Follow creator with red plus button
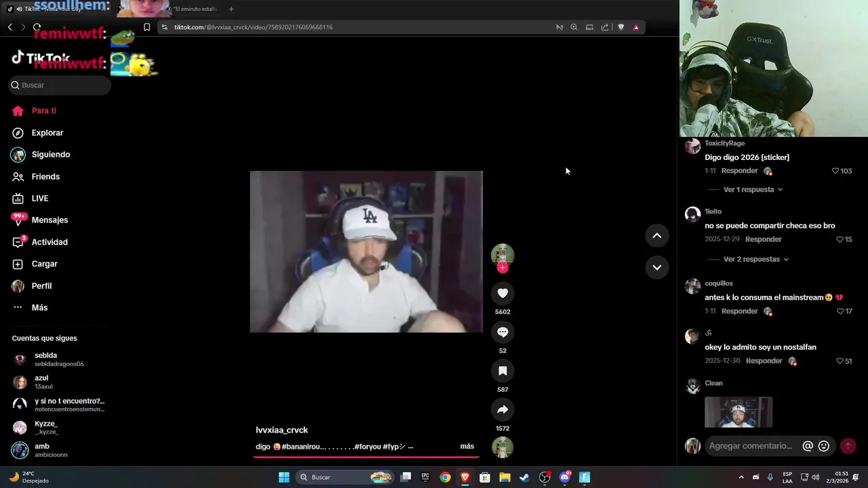The image size is (868, 488). pos(502,268)
